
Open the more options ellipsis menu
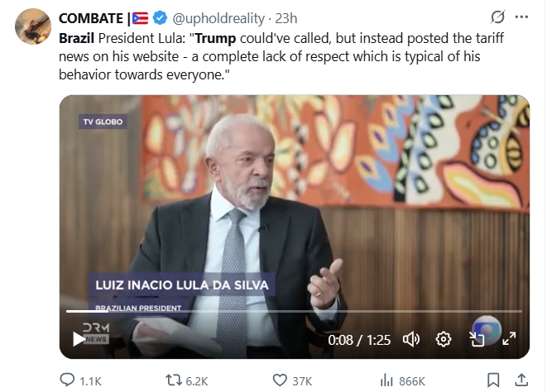[521, 17]
